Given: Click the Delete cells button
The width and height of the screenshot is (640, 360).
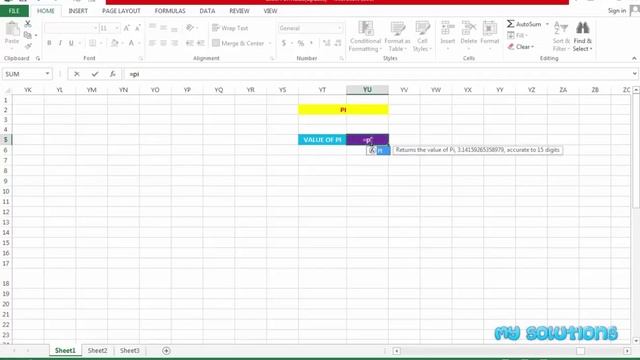Looking at the screenshot, I should 469,36.
